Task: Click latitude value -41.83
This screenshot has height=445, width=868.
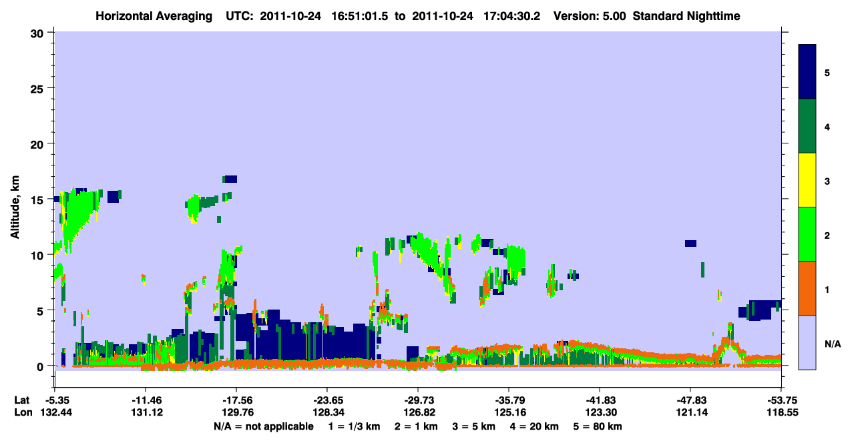Action: coord(600,400)
